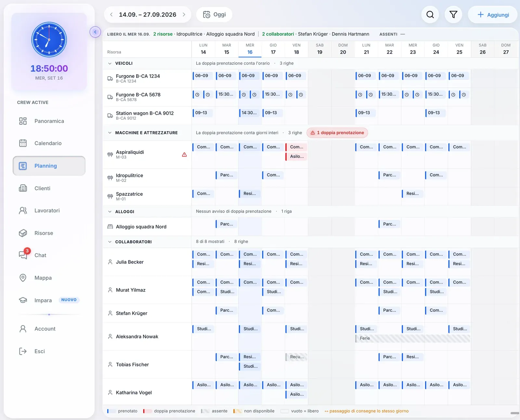Select the Planning menu item

click(x=49, y=166)
